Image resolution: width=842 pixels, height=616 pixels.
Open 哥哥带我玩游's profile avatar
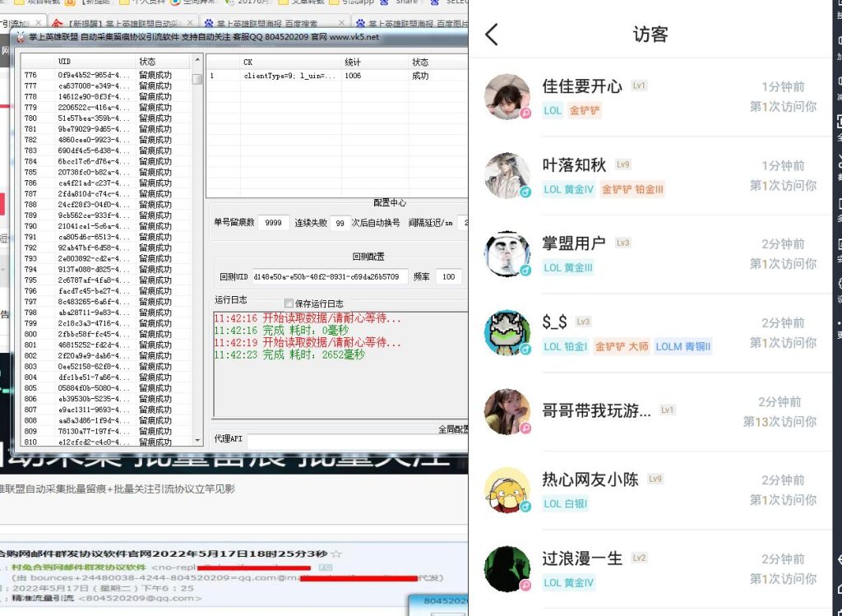507,413
